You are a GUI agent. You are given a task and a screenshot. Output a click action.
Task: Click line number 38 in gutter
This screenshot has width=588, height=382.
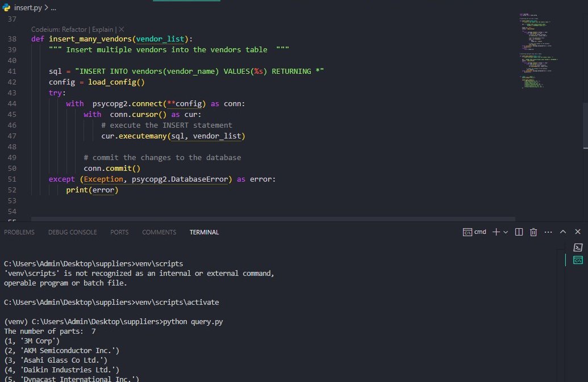[12, 39]
